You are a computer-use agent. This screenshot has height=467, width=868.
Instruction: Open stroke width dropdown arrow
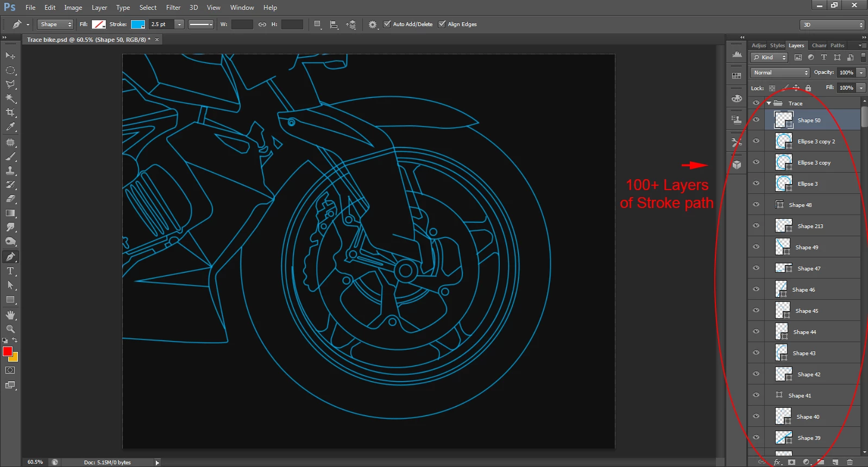[179, 24]
